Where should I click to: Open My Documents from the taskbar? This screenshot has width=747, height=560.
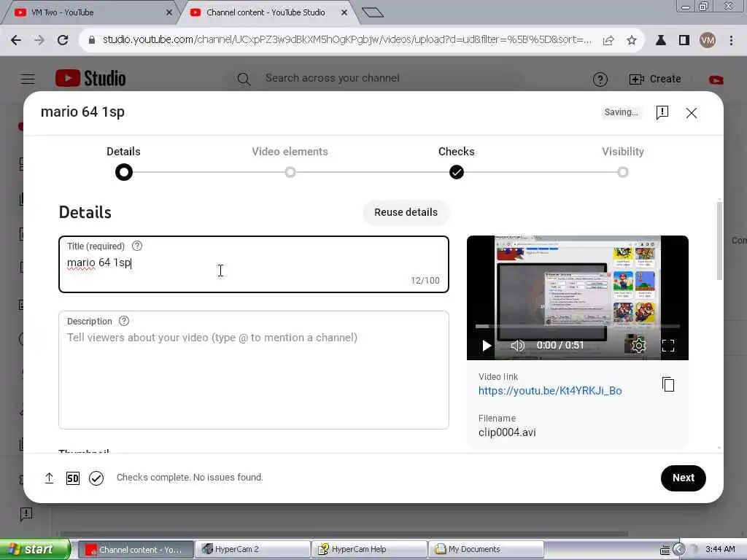pos(486,549)
